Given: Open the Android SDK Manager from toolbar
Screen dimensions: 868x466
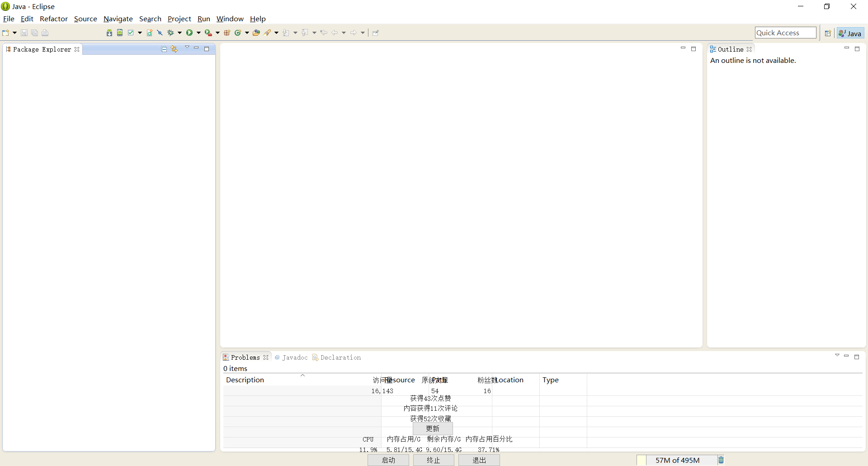Looking at the screenshot, I should [x=109, y=32].
